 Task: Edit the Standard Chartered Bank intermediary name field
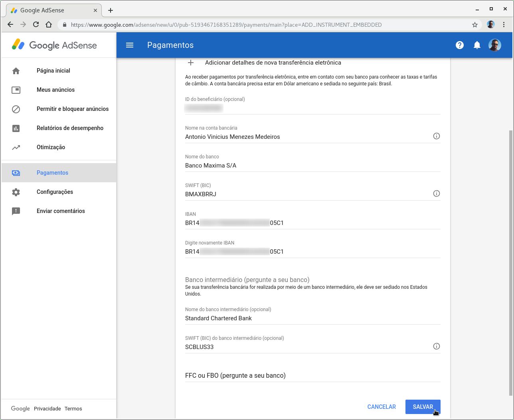point(312,318)
